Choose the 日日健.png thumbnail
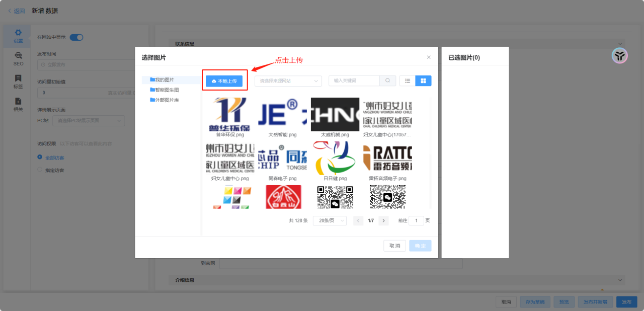The height and width of the screenshot is (311, 644). click(335, 158)
